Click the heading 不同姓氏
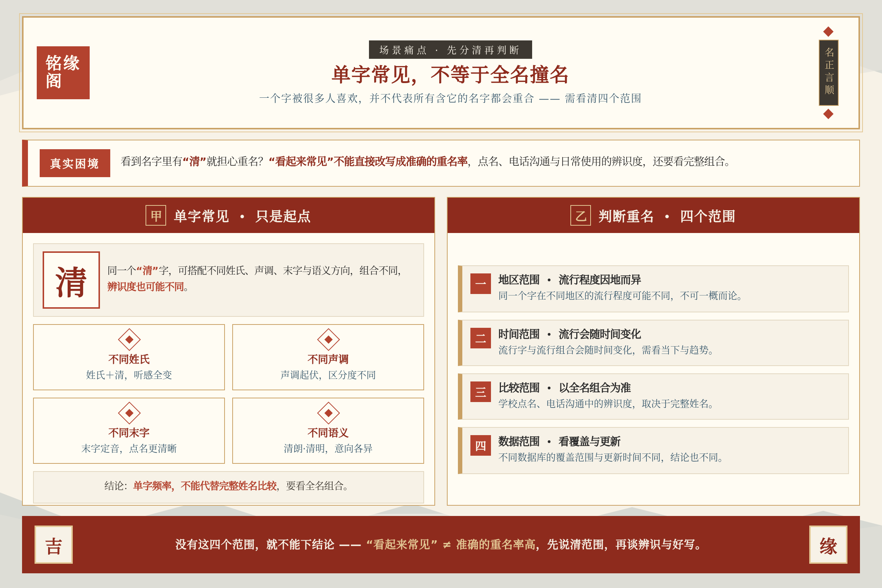Screen dimensions: 882x588 (129, 359)
